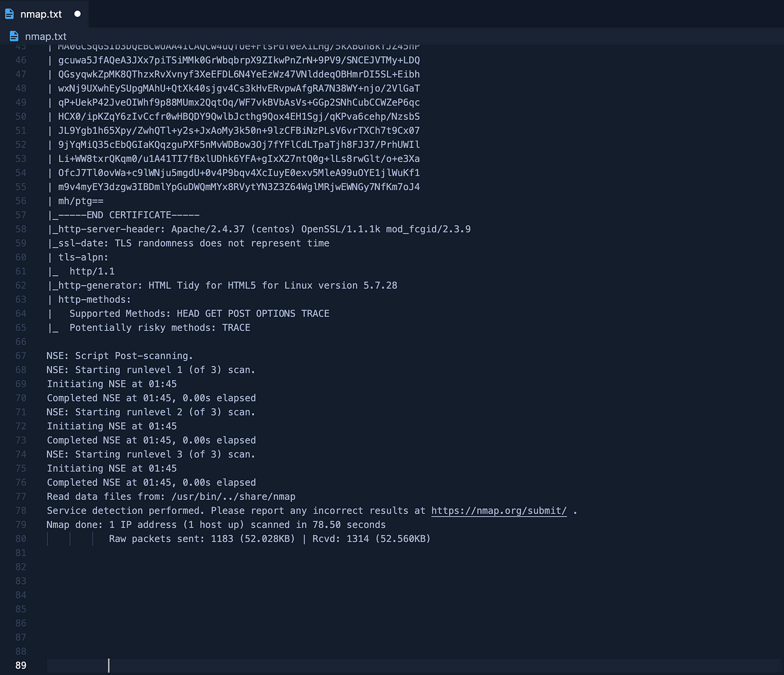Click the 'ssl-date: TLS randomness' line
The image size is (784, 675).
coord(188,243)
